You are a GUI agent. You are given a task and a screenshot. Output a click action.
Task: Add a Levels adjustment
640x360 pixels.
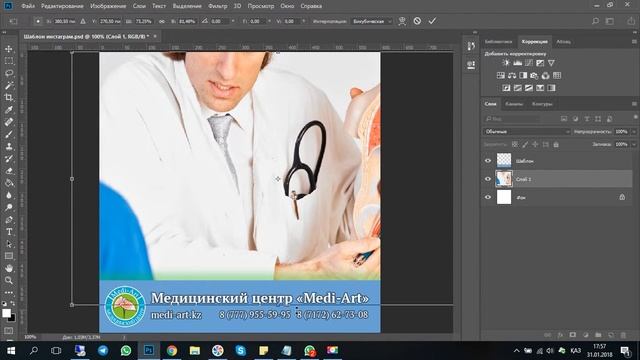(518, 63)
